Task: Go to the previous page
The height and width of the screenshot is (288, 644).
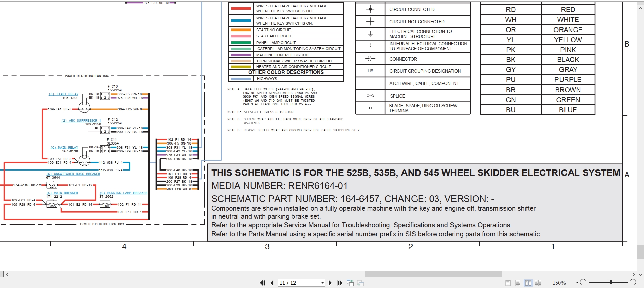Action: point(272,283)
